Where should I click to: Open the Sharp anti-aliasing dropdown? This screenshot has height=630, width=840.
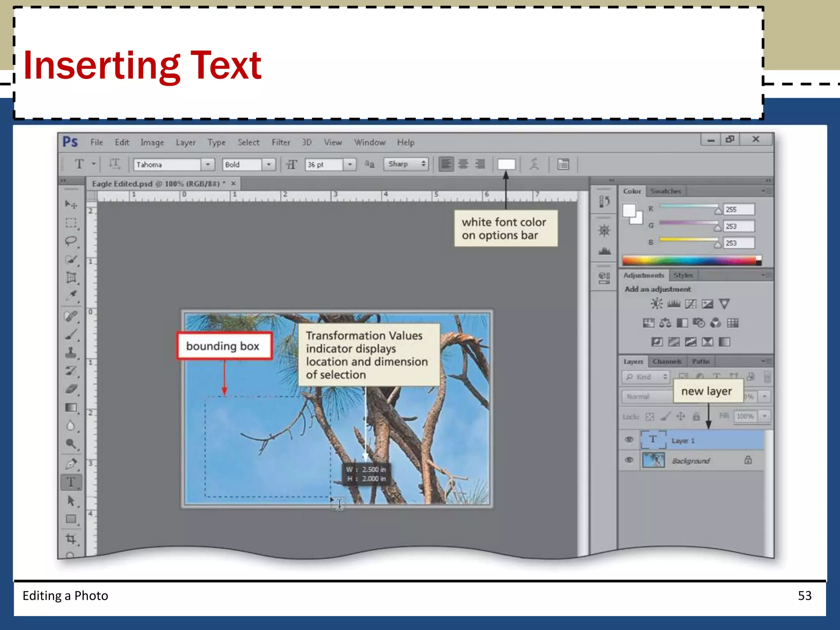[406, 164]
